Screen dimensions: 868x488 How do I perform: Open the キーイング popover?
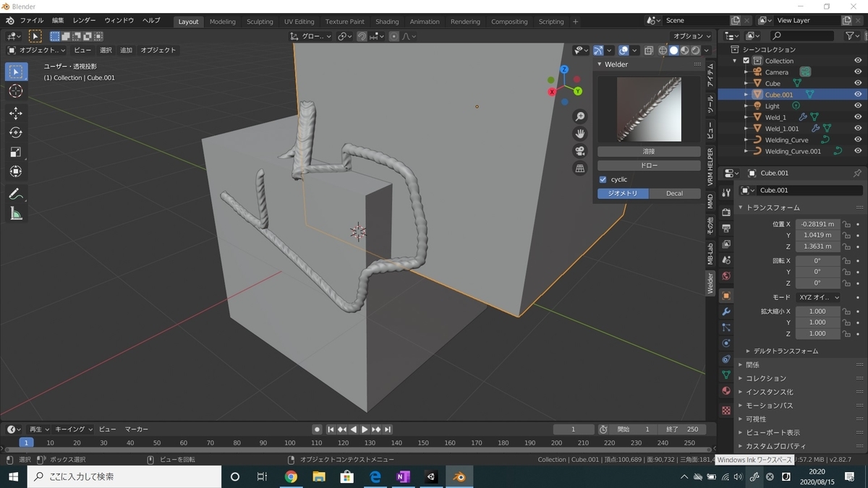point(75,429)
